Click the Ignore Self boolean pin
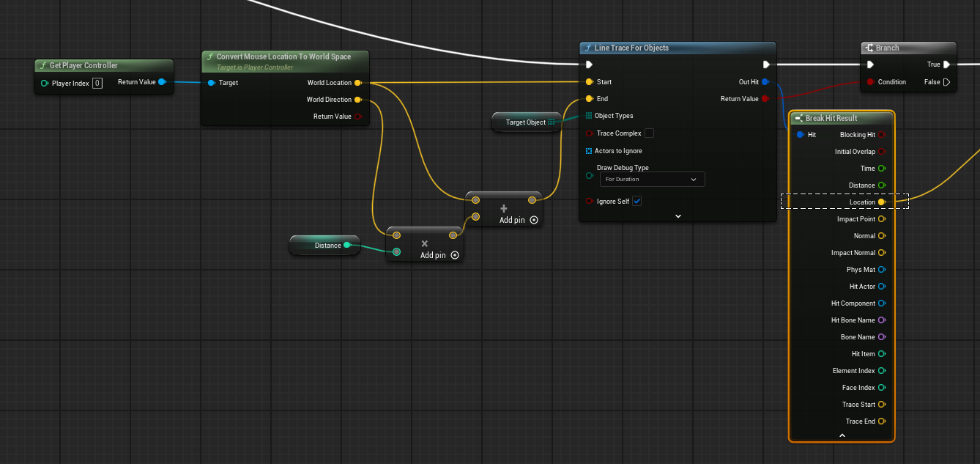980x464 pixels. tap(590, 202)
